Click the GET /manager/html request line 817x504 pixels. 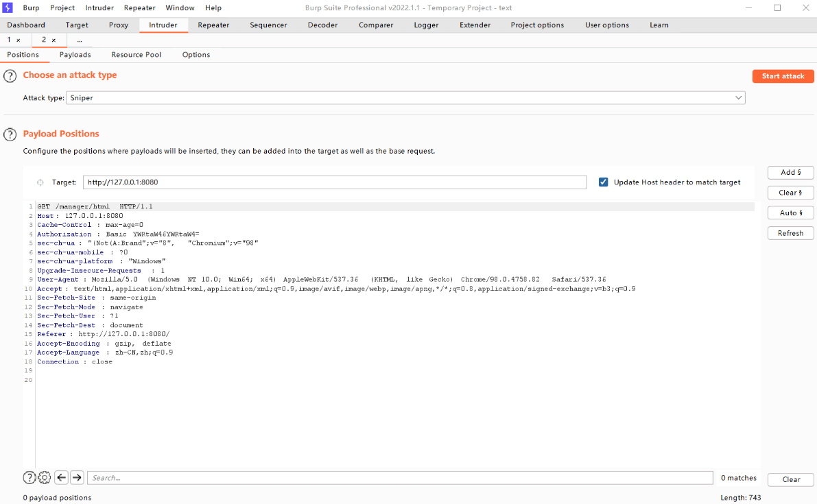95,206
